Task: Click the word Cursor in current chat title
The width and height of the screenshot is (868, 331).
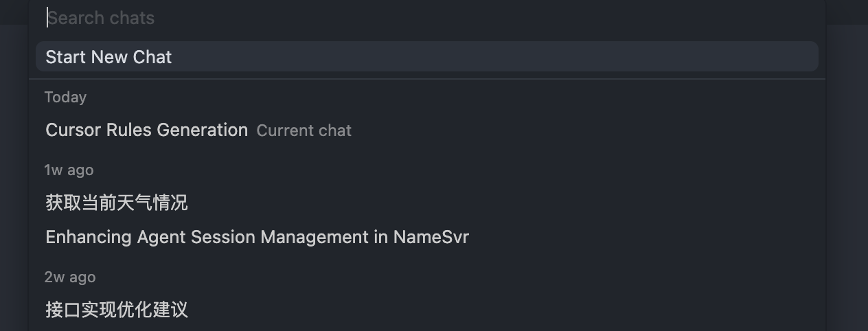Action: coord(73,130)
